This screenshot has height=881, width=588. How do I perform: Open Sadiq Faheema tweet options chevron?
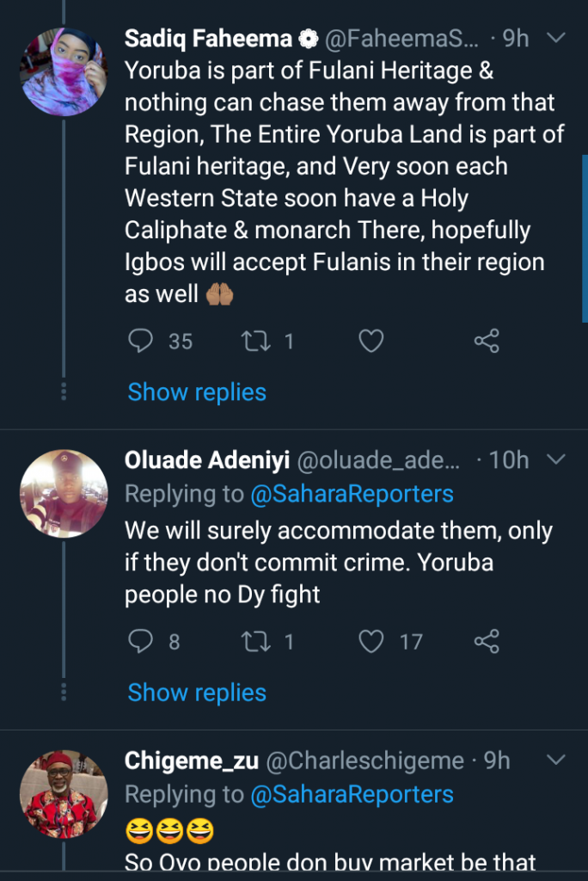pos(556,38)
